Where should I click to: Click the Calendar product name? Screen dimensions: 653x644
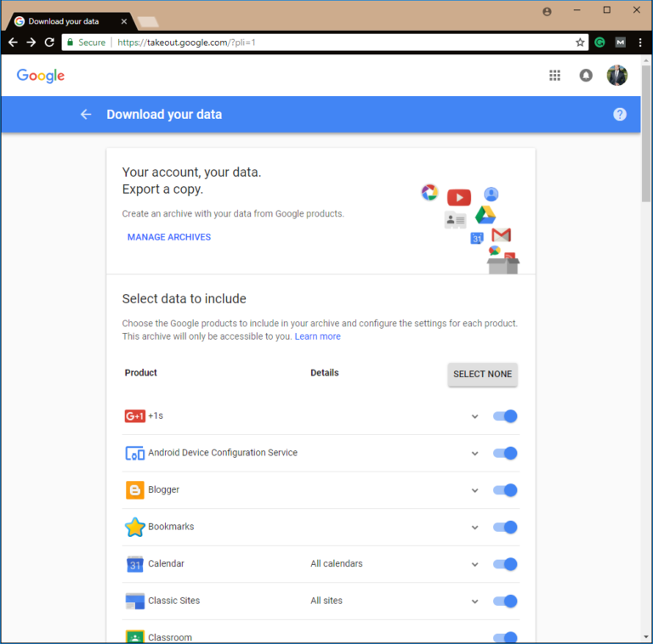point(166,563)
